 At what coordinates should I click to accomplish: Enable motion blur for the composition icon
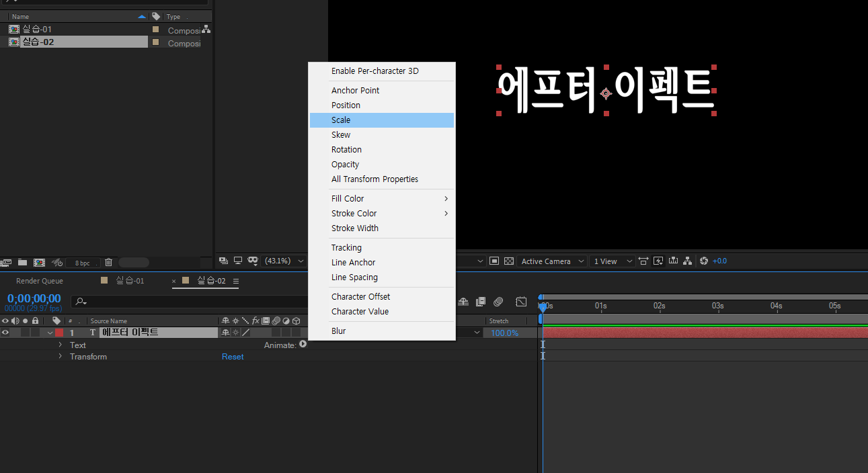[498, 302]
